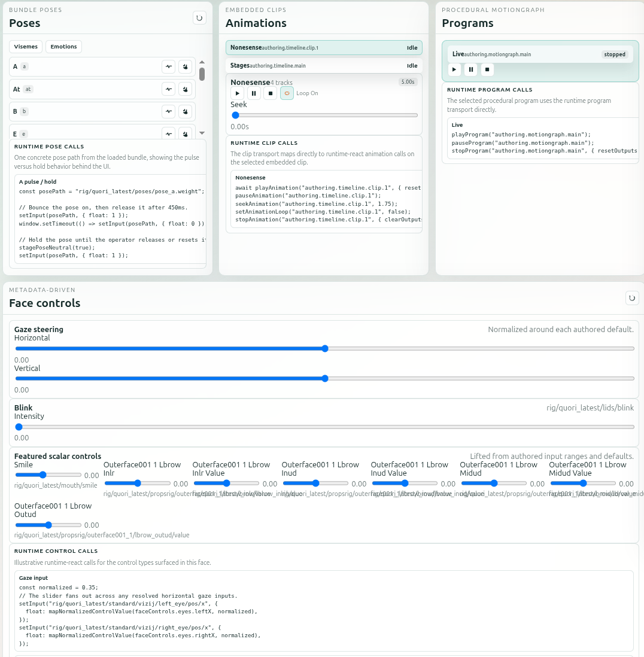Viewport: 644px width, 657px height.
Task: Select the Nonesense authoring.timeline.clip.1 entry
Action: (x=324, y=47)
